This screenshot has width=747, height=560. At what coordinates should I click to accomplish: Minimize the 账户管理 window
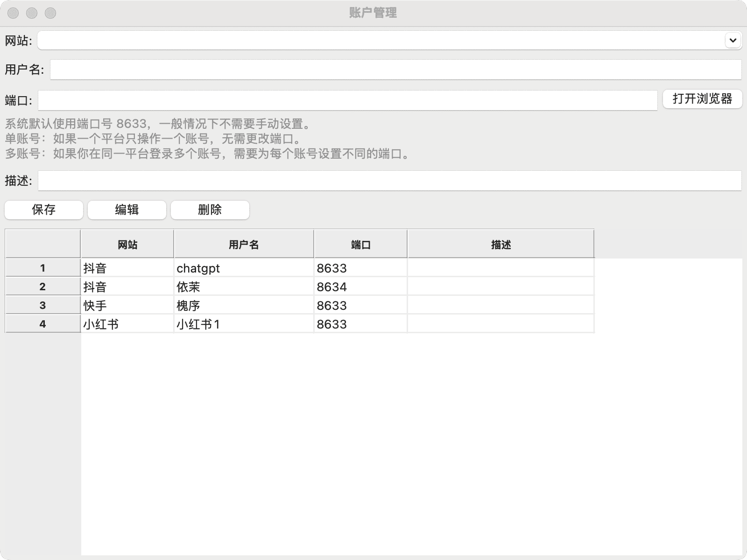click(32, 13)
